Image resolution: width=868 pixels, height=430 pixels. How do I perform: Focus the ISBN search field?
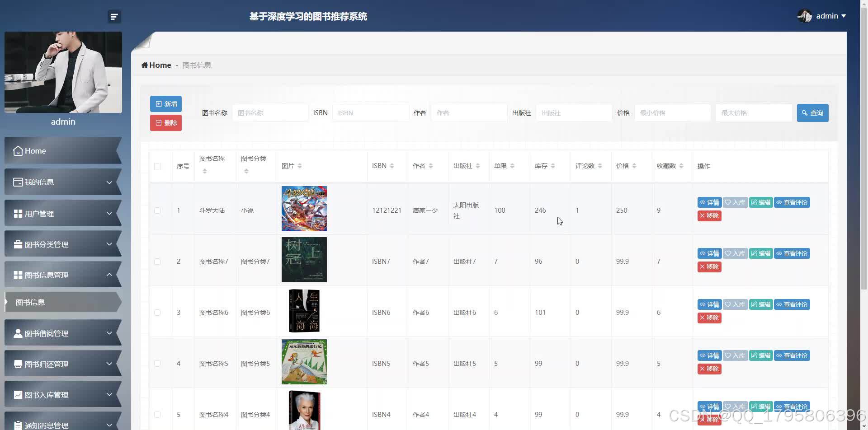tap(371, 113)
